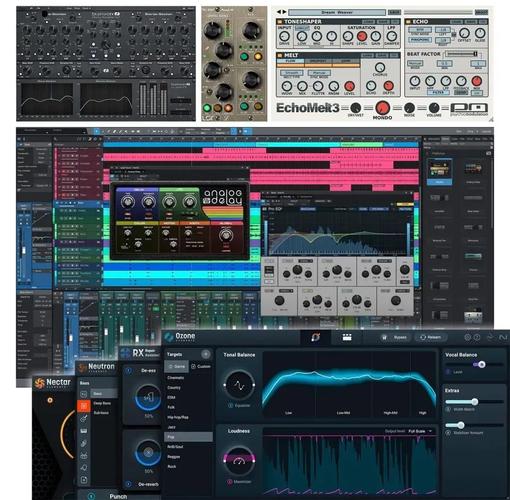Select the guitar icon in Neutron sidebar
Viewport: 510px width, 500px height.
coord(84,418)
